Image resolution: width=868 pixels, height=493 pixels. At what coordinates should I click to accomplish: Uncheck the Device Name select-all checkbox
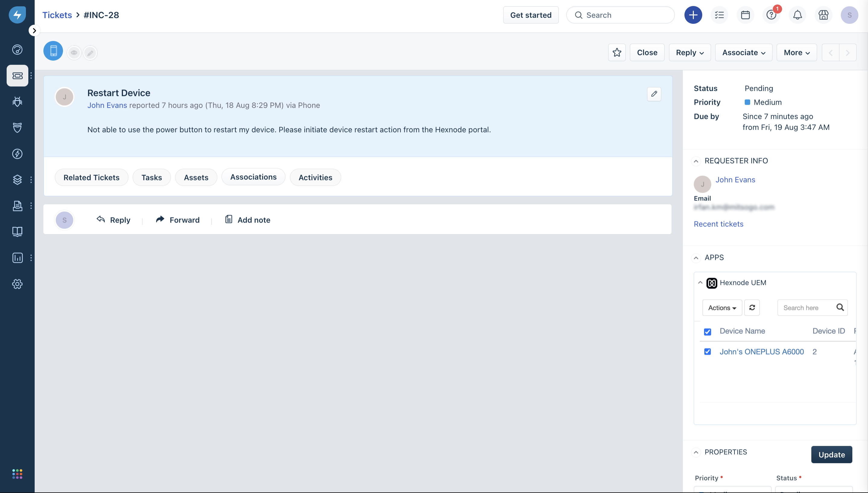707,331
